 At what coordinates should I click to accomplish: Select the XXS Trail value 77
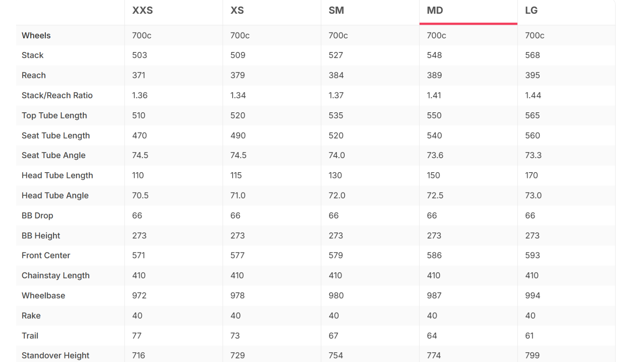click(137, 336)
